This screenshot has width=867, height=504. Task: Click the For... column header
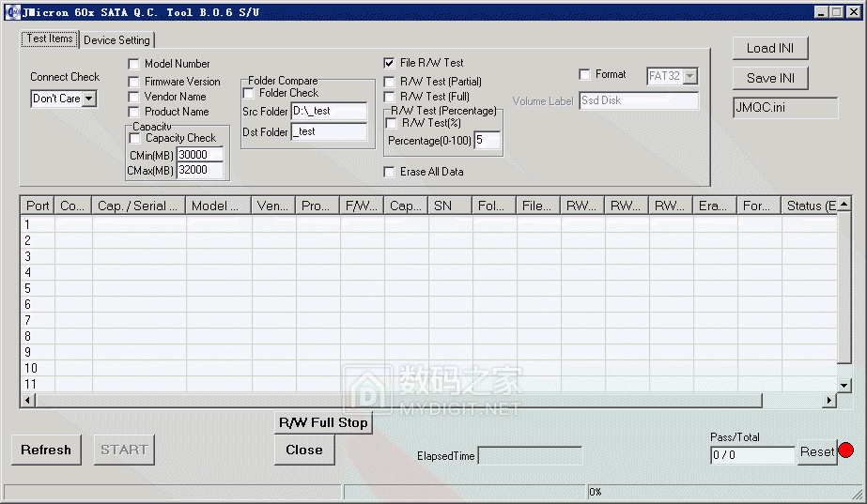[759, 206]
